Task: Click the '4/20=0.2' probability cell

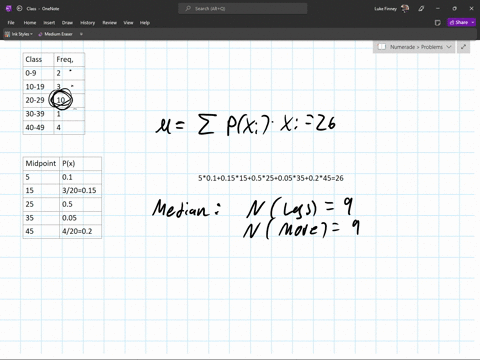Action: 80,231
